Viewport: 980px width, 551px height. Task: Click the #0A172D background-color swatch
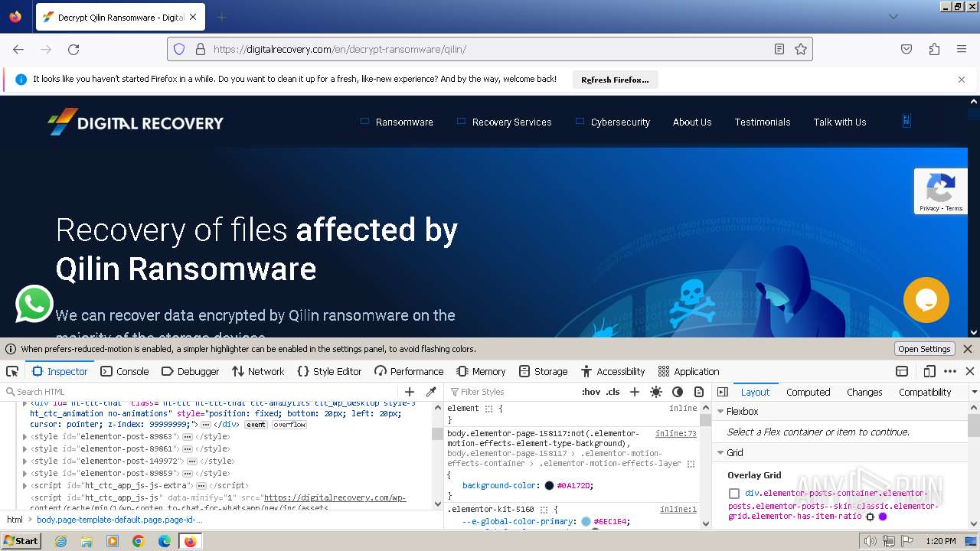549,486
